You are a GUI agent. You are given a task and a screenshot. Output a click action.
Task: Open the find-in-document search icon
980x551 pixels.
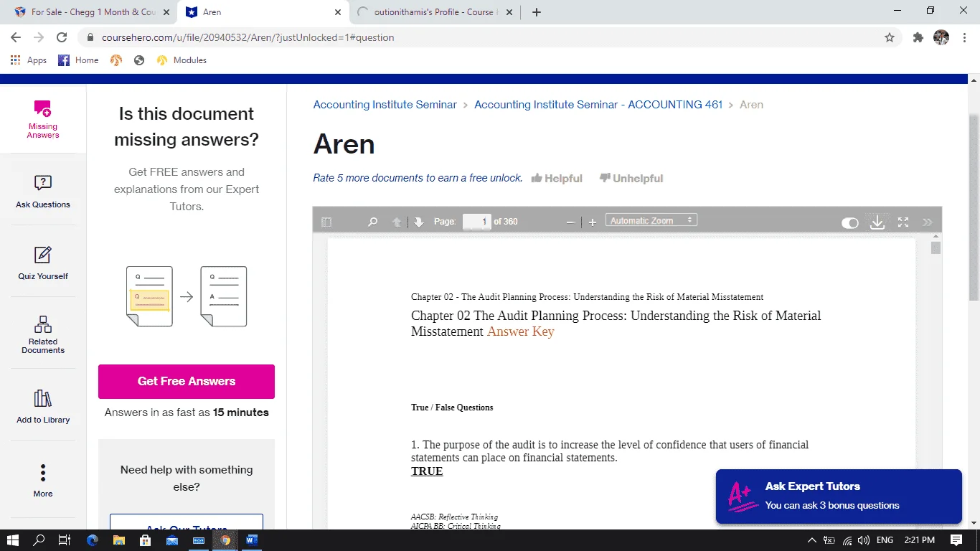tap(372, 222)
